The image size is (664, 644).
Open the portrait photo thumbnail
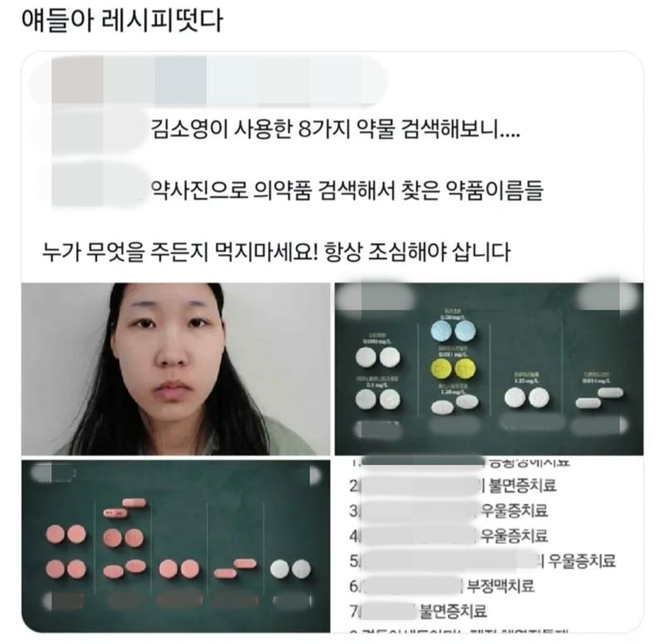point(176,368)
